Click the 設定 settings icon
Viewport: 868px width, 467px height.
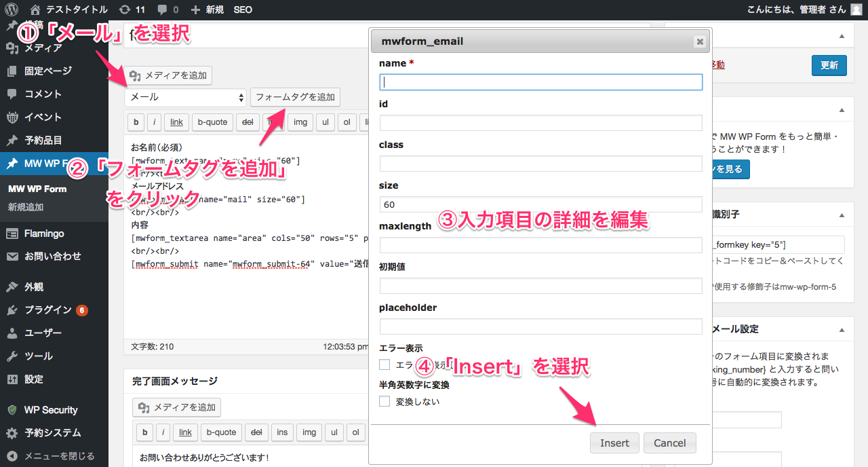pos(12,379)
